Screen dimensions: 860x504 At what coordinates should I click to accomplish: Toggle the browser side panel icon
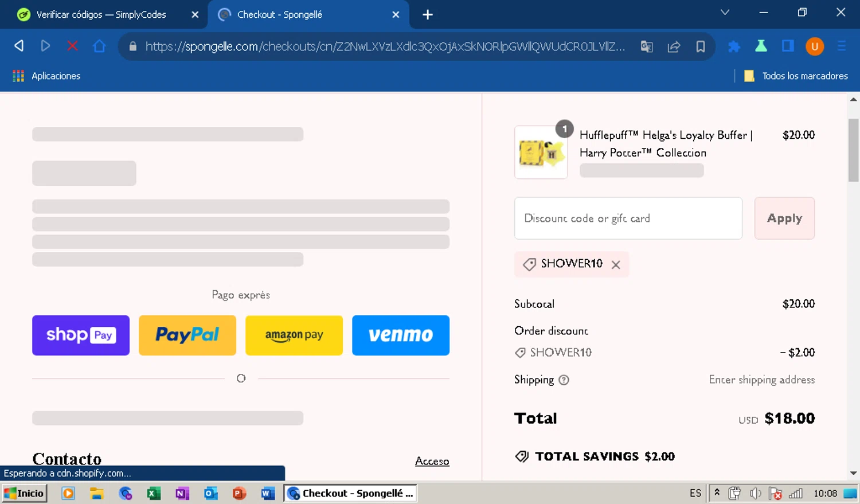coord(788,46)
